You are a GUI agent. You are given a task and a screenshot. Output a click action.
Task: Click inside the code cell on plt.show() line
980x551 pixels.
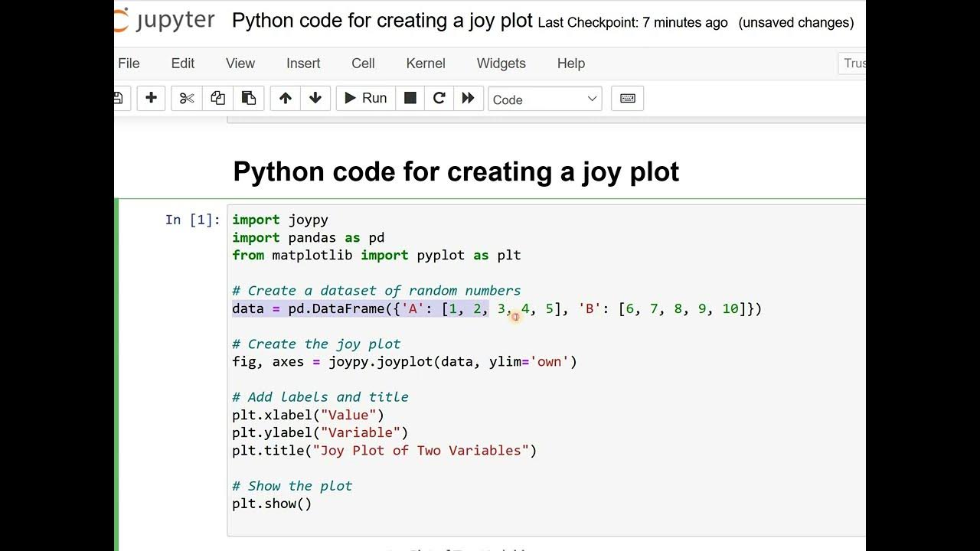click(x=272, y=504)
